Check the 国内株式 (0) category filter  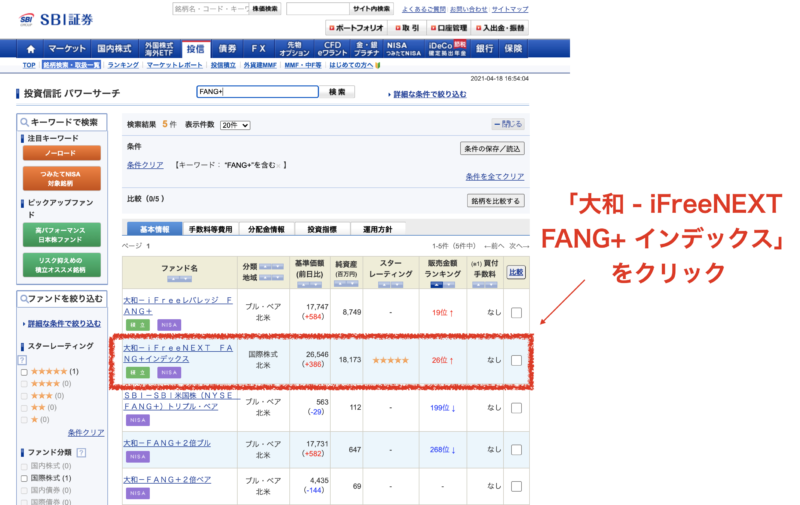(x=24, y=466)
